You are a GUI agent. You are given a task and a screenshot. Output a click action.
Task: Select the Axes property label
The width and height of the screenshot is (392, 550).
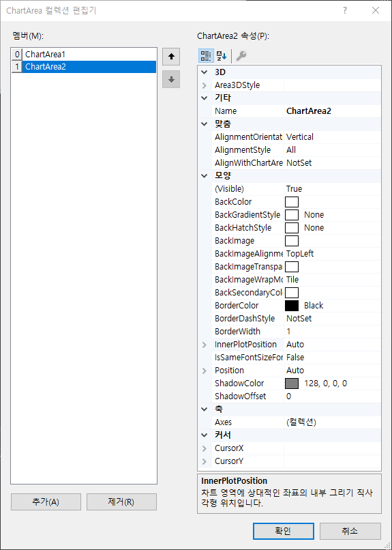coord(223,422)
